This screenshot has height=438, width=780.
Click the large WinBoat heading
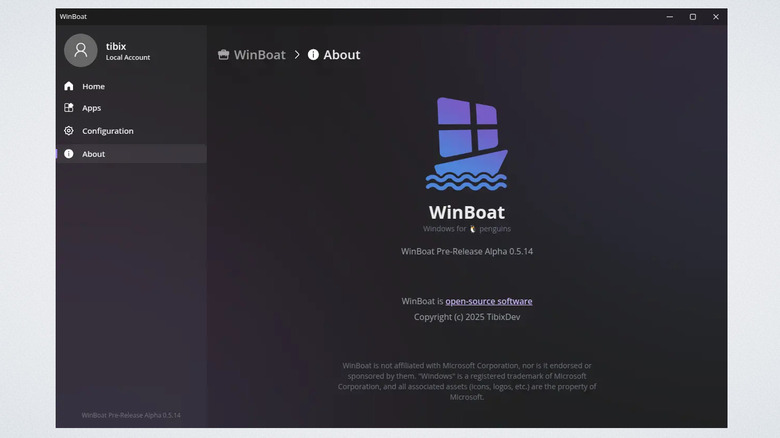tap(467, 213)
